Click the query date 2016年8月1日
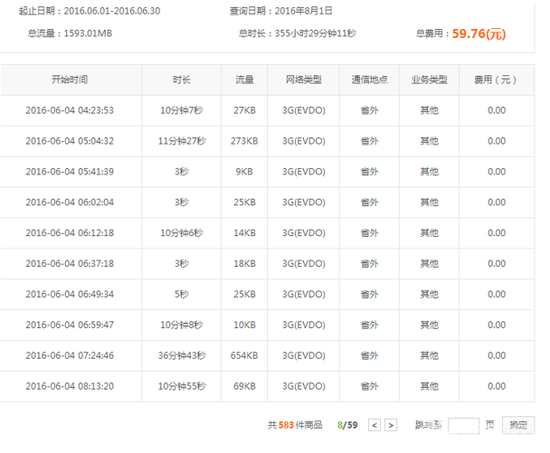This screenshot has height=453, width=550. (x=303, y=11)
